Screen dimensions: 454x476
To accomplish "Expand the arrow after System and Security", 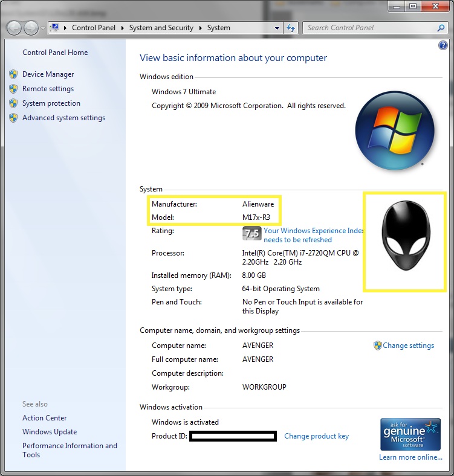I will click(201, 28).
